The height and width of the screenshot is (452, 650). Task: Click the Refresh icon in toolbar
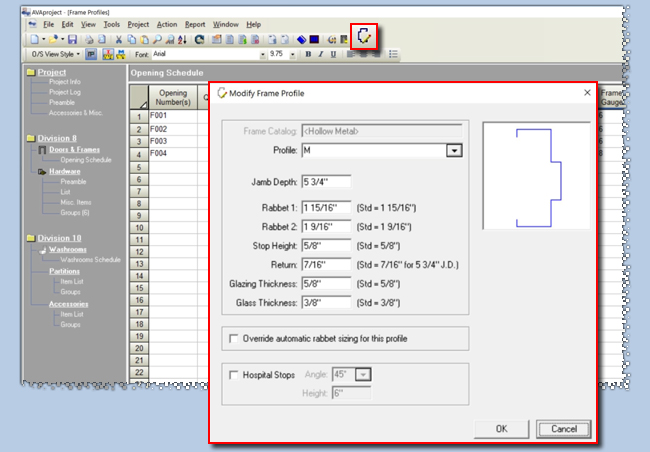[x=200, y=38]
